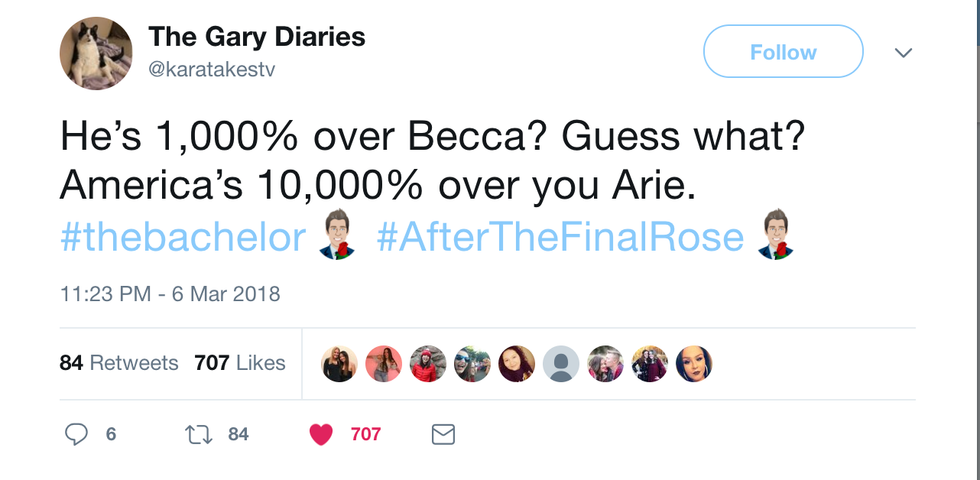Click liker avatar with red jacket and beanie
Viewport: 980px width, 480px height.
428,364
